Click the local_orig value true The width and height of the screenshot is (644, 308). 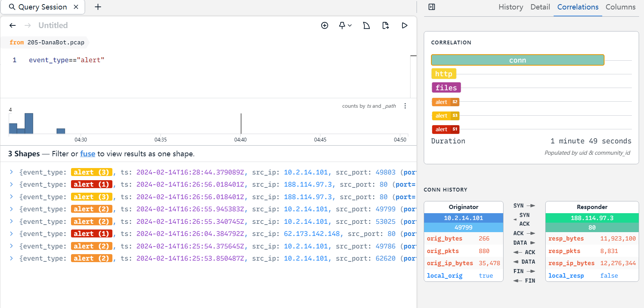[x=486, y=276]
